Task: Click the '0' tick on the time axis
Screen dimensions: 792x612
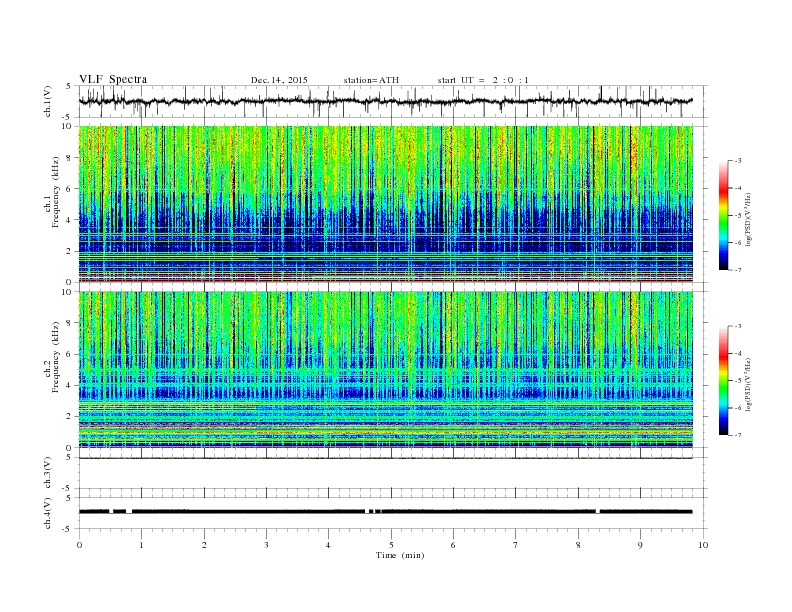Action: [x=79, y=545]
